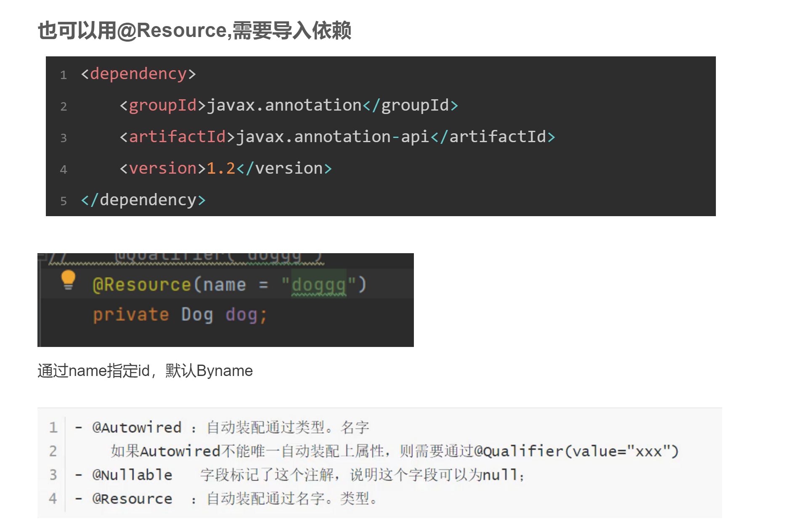Viewport: 808px width, 532px height.
Task: Click javax.annotation-api artifactId text
Action: pos(332,137)
